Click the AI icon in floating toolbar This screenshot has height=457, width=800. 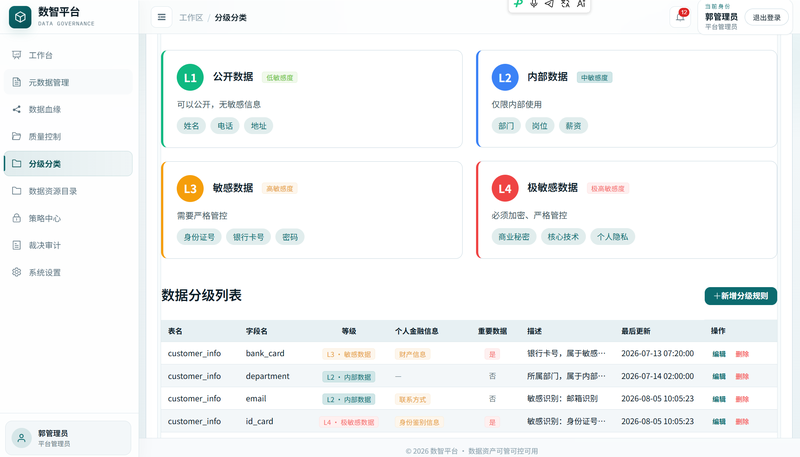[x=581, y=4]
